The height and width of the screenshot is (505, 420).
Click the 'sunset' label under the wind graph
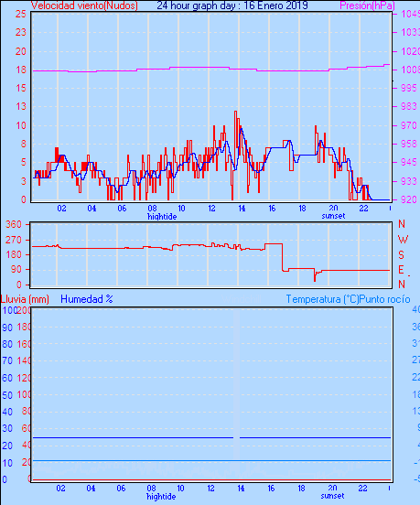tap(333, 216)
